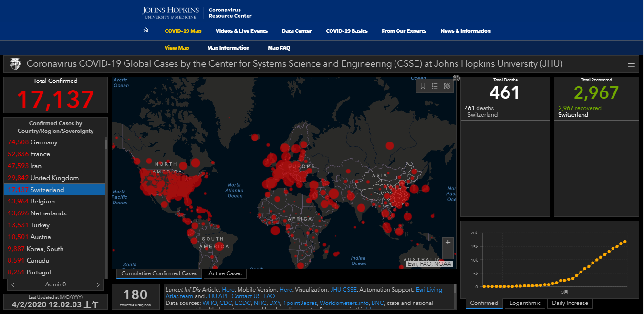Open COVID-19 Basics menu
644x314 pixels.
click(x=347, y=31)
